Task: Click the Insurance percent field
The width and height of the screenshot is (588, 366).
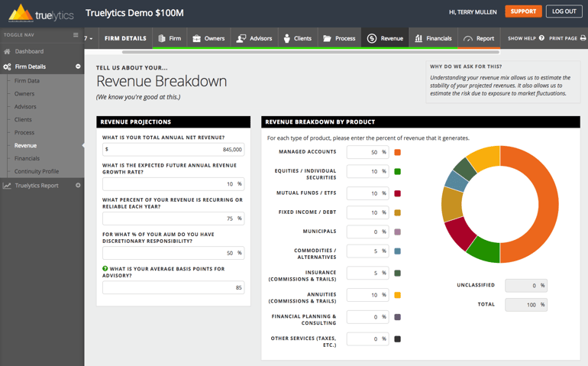Action: (367, 273)
